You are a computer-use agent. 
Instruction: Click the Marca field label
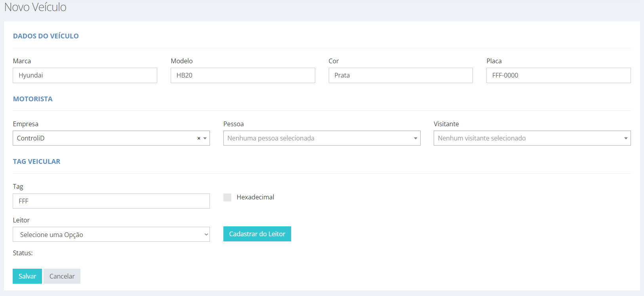click(22, 61)
